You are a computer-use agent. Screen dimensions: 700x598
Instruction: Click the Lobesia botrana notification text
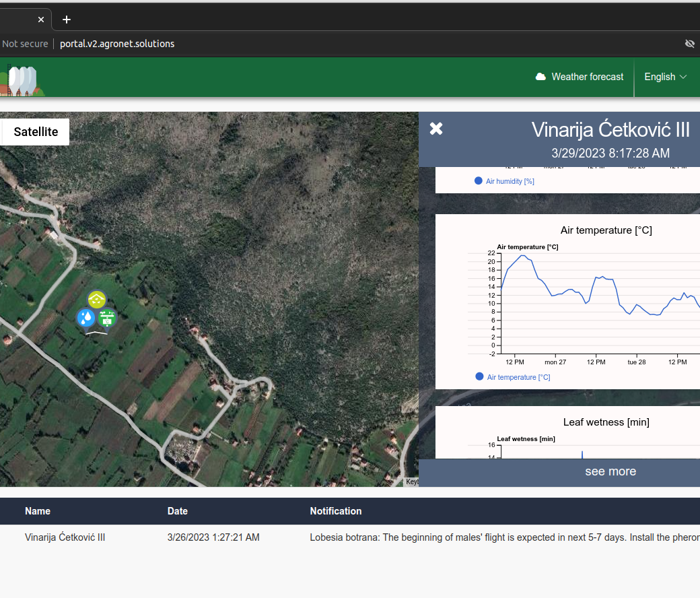(x=505, y=537)
